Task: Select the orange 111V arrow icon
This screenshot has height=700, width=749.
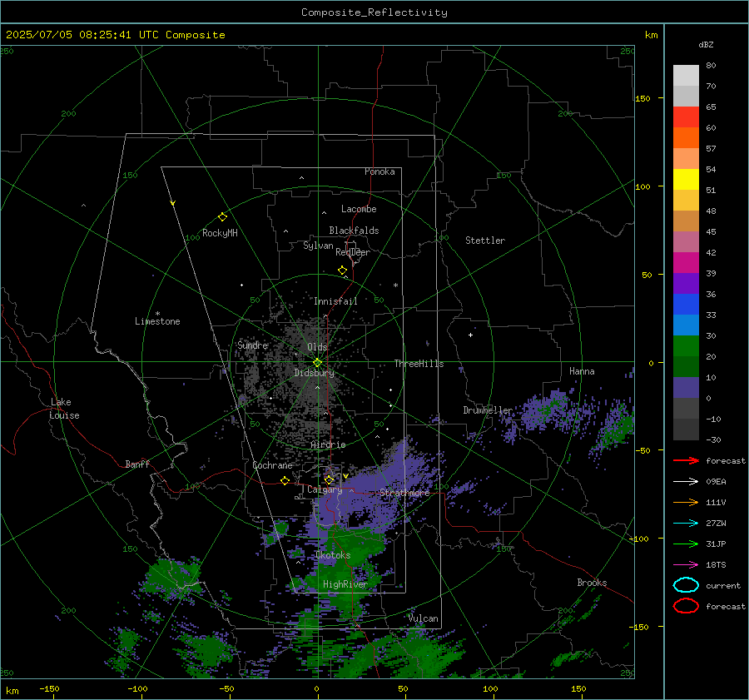Action: coord(686,502)
